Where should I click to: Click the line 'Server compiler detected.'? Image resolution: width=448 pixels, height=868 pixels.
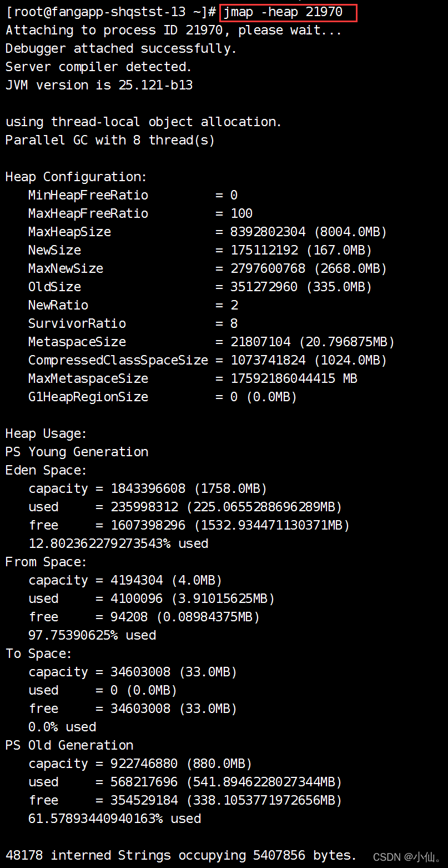click(x=98, y=67)
